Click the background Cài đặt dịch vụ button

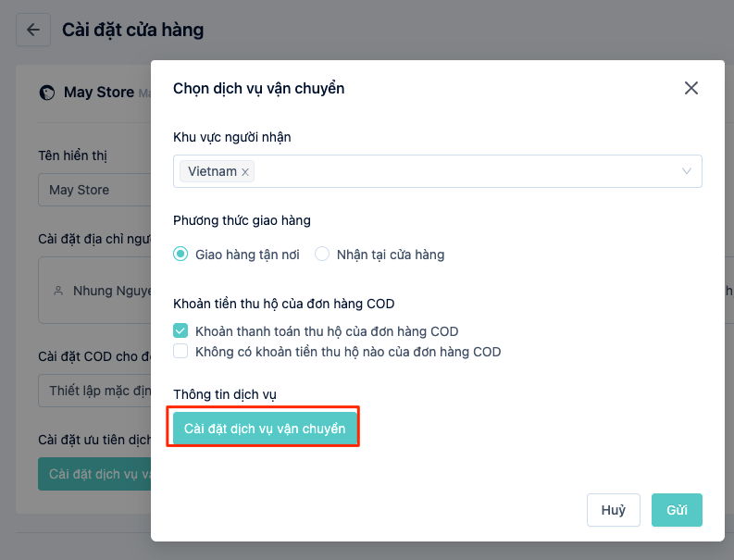94,474
